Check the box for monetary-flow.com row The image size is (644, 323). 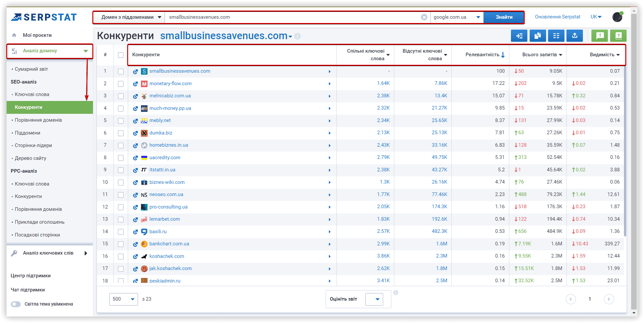121,84
